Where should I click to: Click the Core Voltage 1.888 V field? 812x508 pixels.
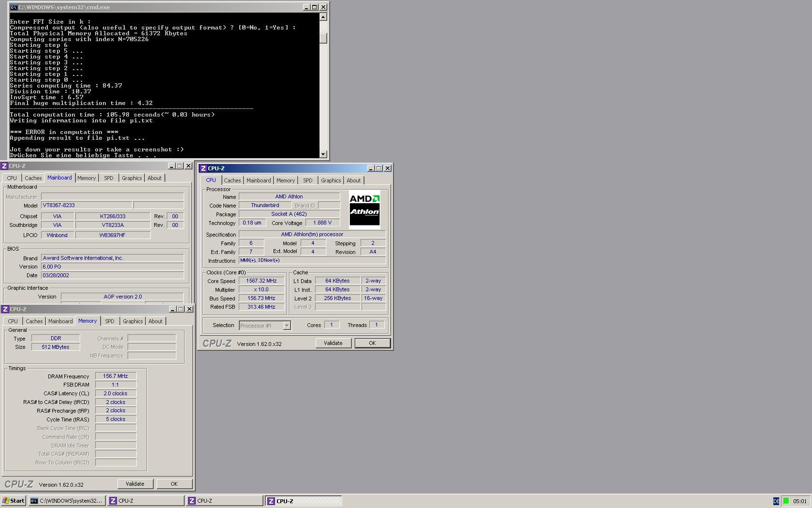322,223
